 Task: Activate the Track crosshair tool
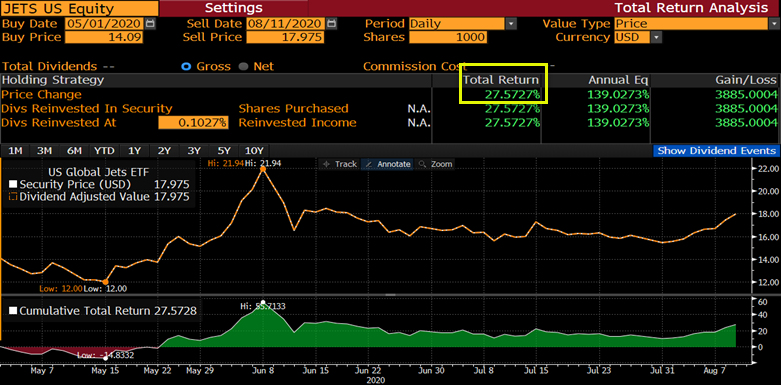(340, 164)
